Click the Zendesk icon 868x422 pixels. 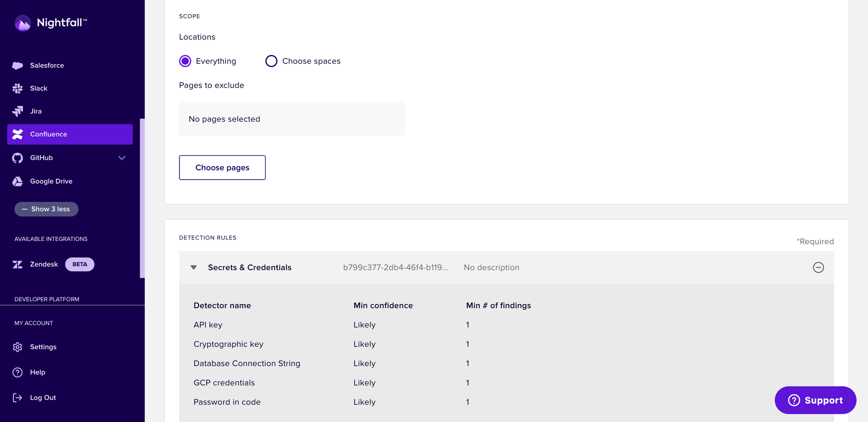pyautogui.click(x=17, y=264)
